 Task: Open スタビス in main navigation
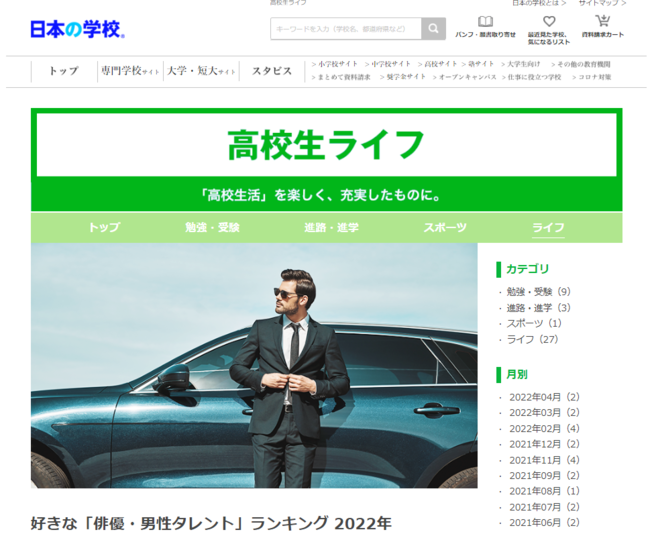[271, 71]
